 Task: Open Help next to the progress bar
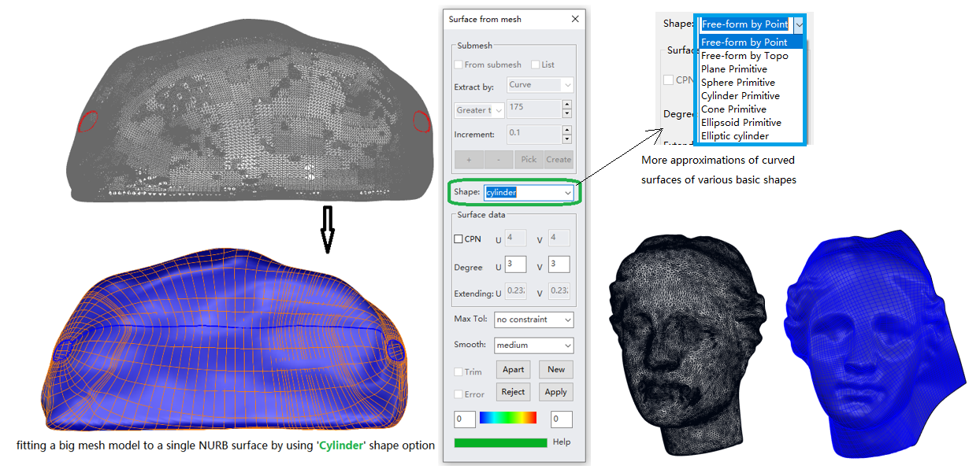(562, 442)
